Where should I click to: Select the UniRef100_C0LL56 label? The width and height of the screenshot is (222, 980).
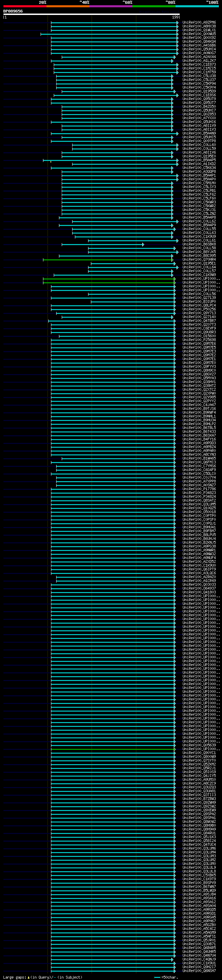199,294
